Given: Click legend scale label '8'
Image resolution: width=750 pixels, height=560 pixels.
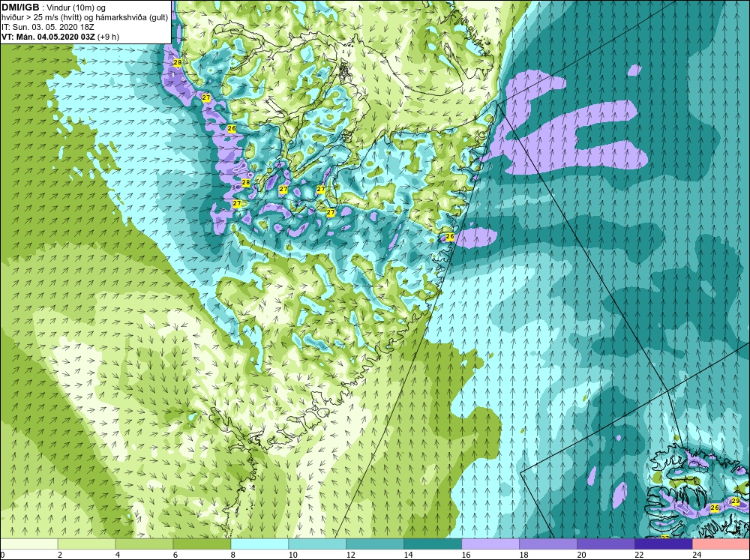Looking at the screenshot, I should [x=233, y=555].
